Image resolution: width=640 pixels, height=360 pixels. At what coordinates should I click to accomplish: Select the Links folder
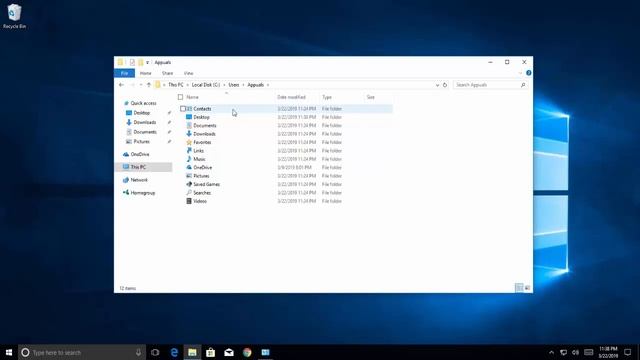(x=198, y=151)
